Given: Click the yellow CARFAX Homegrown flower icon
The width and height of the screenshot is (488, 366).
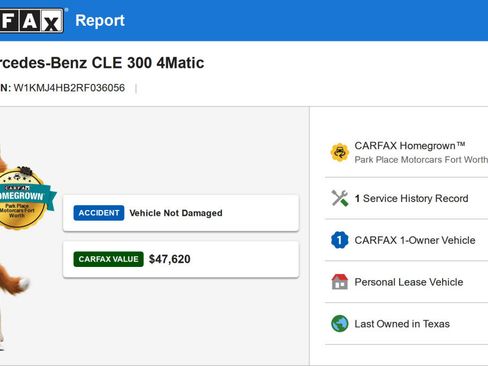Looking at the screenshot, I should click(340, 152).
